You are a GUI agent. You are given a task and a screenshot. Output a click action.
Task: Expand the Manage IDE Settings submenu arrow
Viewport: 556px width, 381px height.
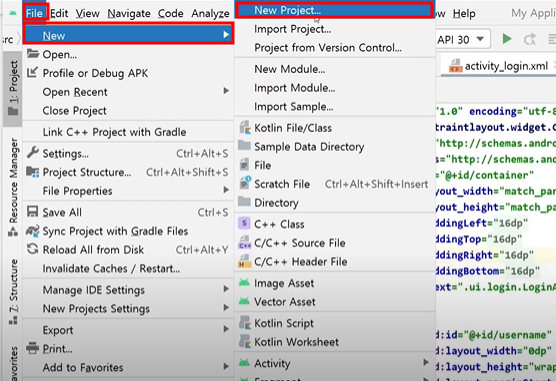pyautogui.click(x=226, y=289)
